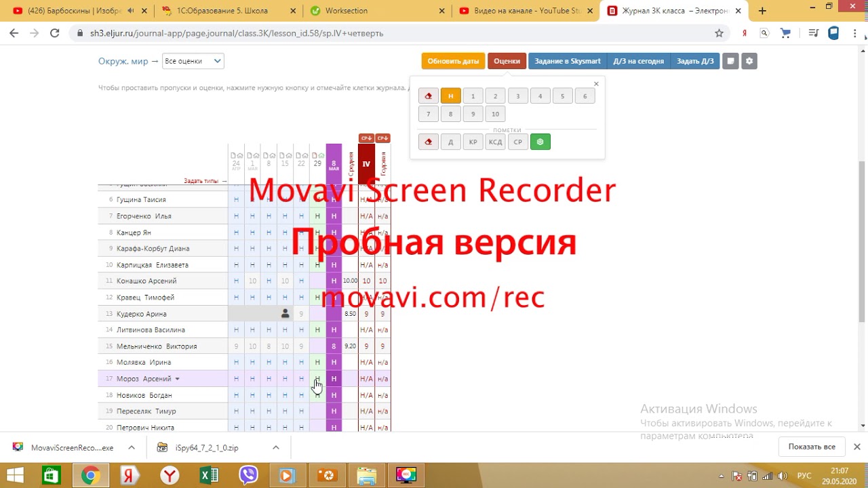Click 29th cell for Егорченко Илья
The image size is (868, 488).
(x=317, y=216)
